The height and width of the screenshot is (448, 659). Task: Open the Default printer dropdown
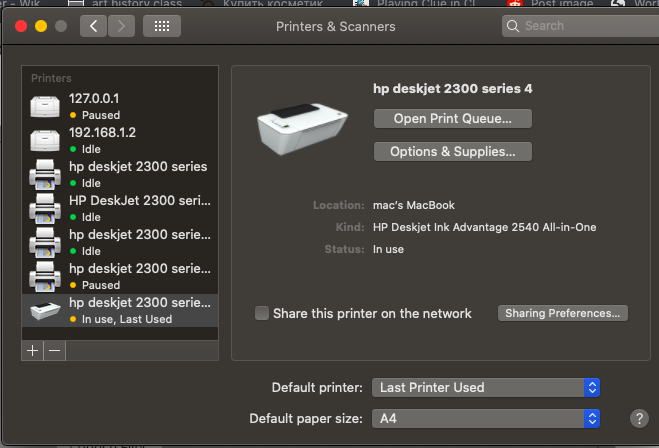tap(486, 387)
